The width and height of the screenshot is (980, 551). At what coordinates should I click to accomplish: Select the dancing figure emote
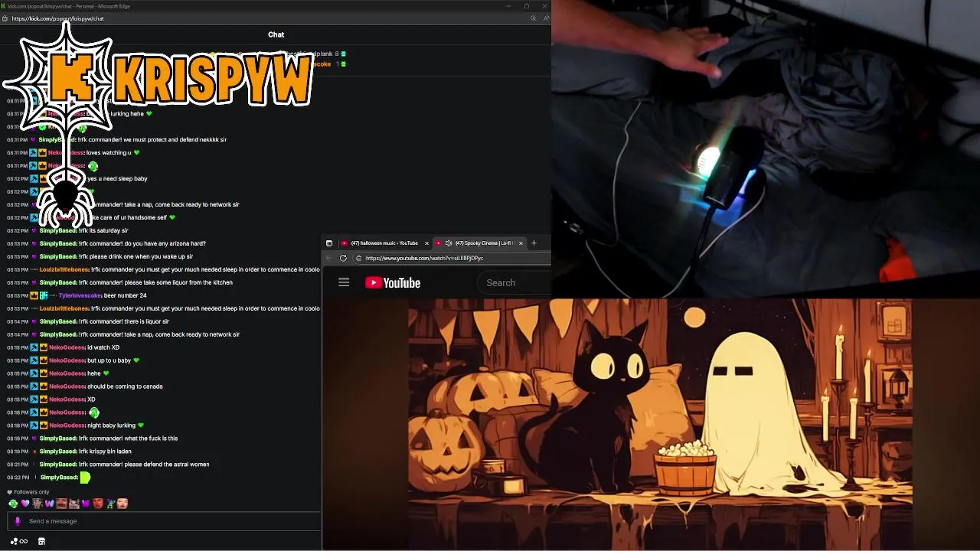point(111,504)
